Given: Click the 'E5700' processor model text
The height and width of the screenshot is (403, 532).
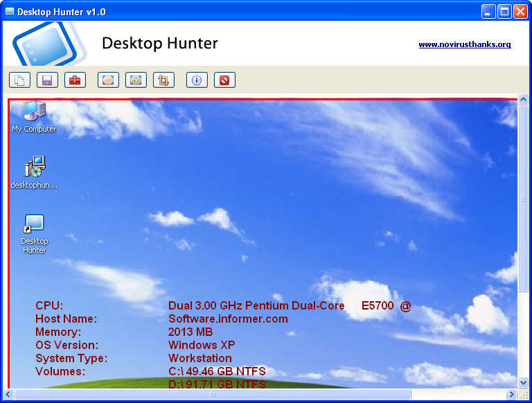Looking at the screenshot, I should coord(378,305).
